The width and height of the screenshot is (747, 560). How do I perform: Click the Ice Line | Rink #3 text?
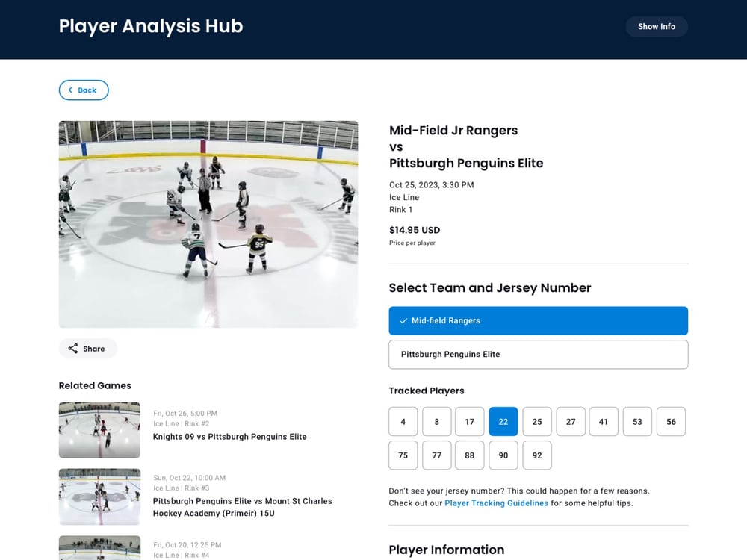(x=182, y=488)
